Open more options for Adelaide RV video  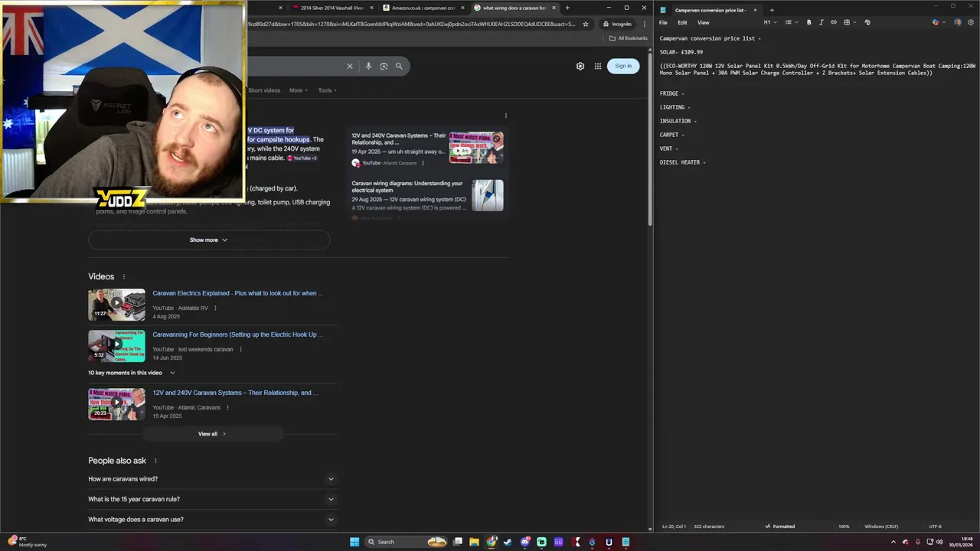pos(215,308)
